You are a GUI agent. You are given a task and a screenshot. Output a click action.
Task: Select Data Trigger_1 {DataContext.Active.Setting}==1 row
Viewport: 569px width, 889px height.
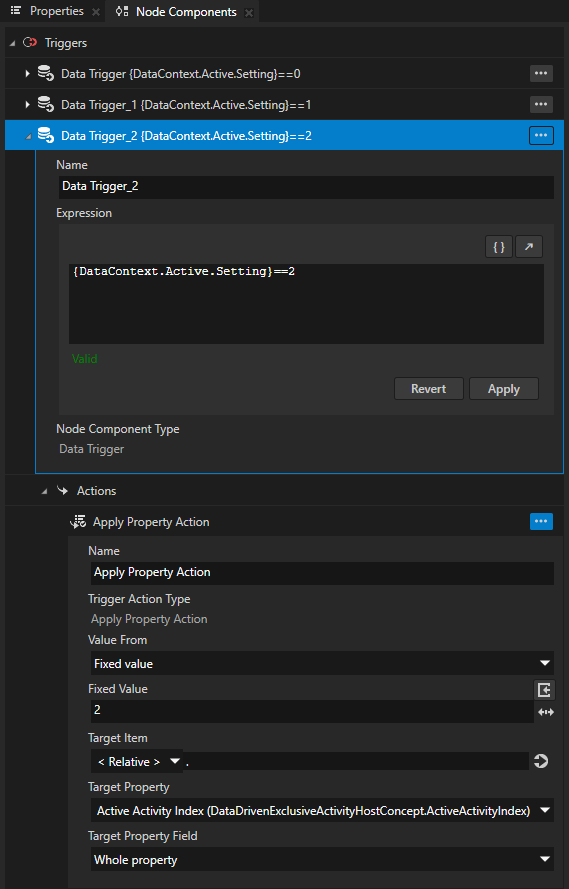tap(284, 105)
